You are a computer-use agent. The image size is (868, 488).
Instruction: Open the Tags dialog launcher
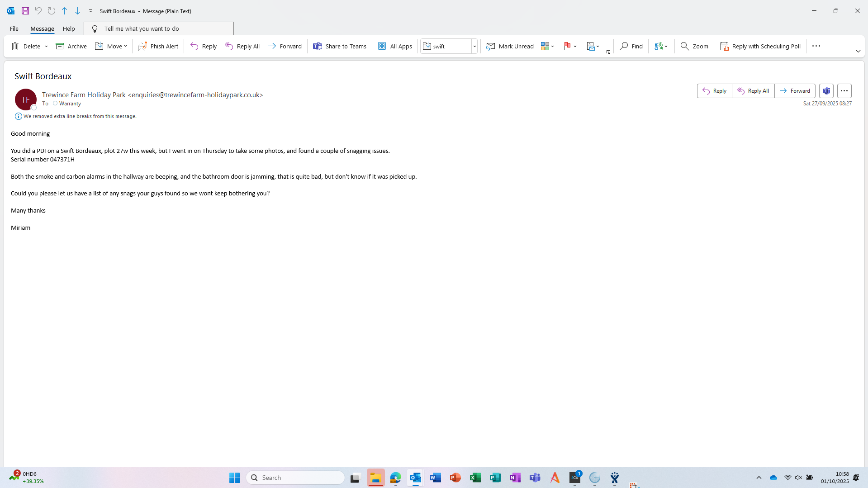[608, 52]
